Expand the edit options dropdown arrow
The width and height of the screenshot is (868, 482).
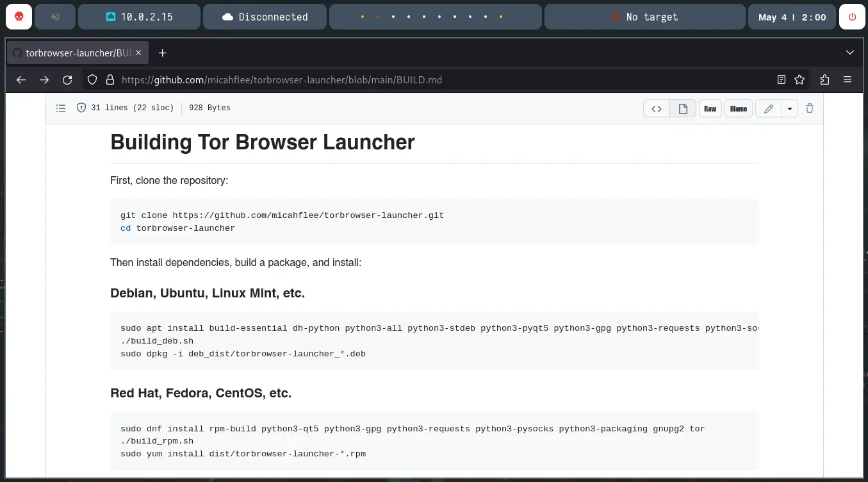coord(790,108)
